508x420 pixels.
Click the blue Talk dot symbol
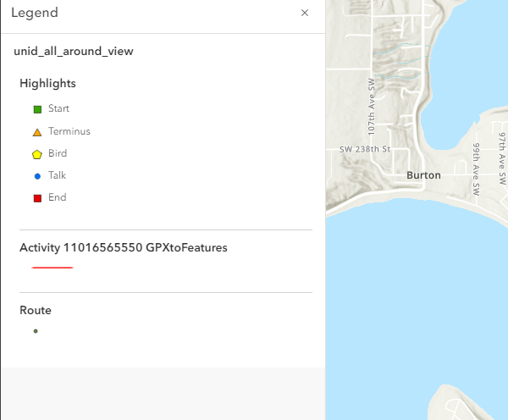(37, 176)
